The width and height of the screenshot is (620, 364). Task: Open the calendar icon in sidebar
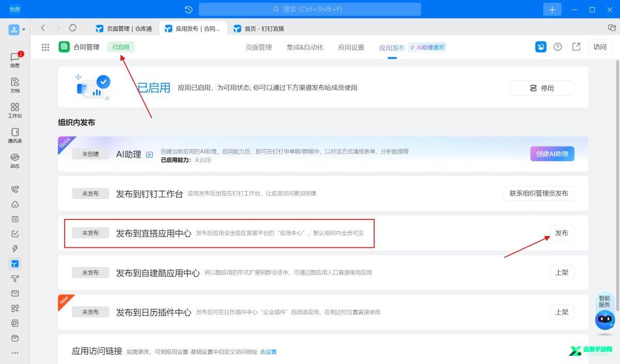point(15,219)
